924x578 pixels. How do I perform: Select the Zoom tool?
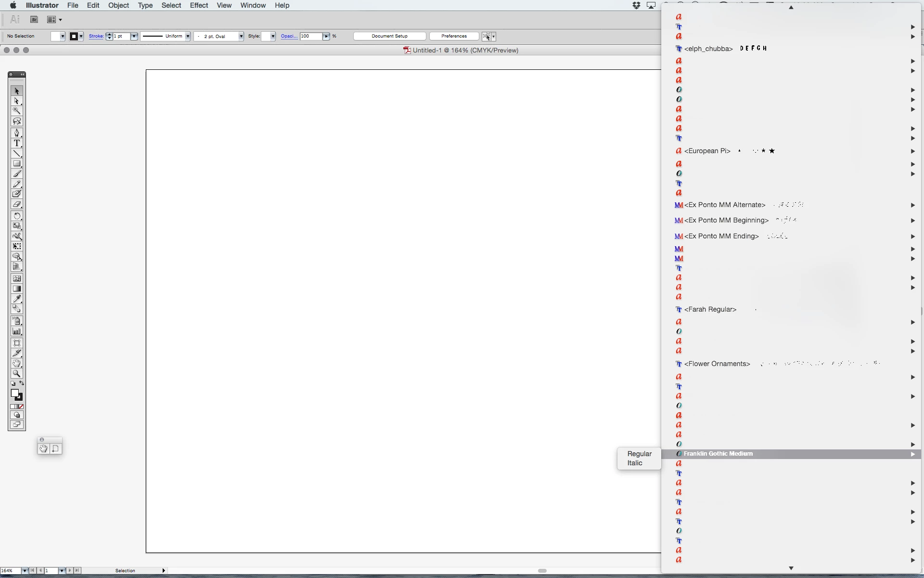pyautogui.click(x=17, y=374)
